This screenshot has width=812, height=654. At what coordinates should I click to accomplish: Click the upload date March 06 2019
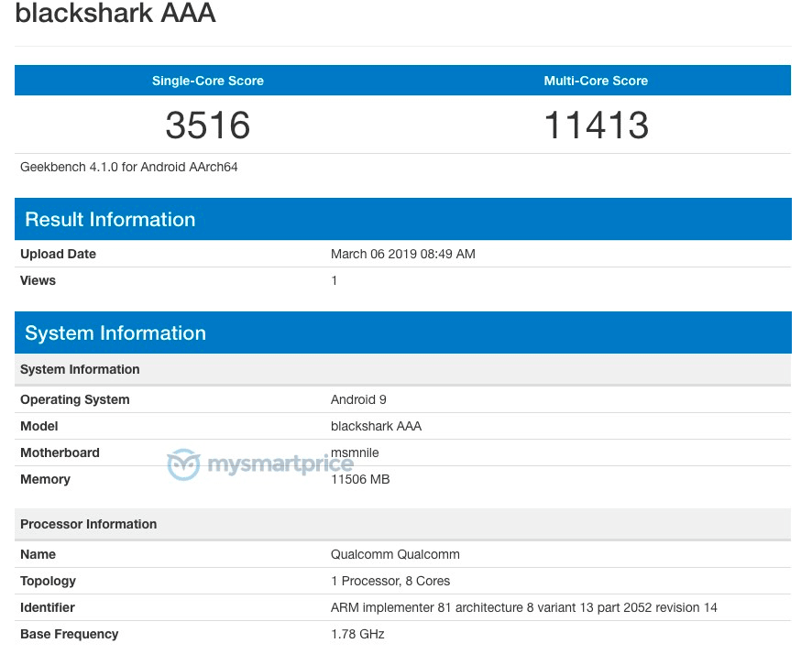tap(402, 254)
